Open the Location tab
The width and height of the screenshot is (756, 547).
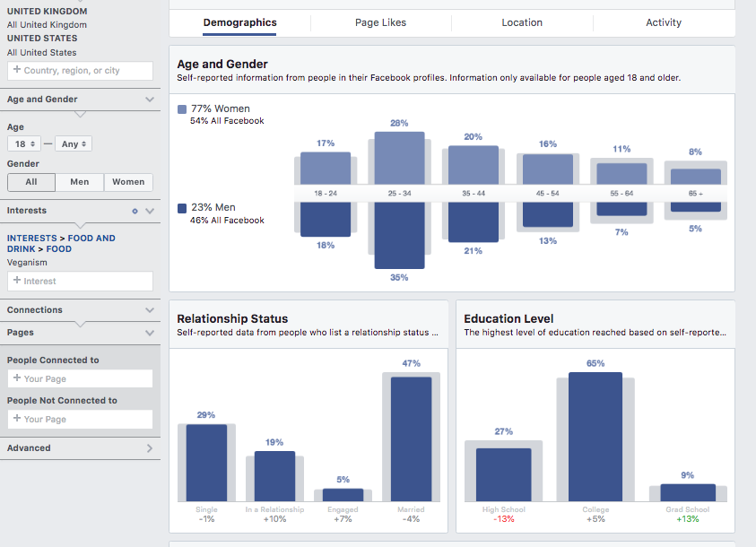(x=522, y=22)
